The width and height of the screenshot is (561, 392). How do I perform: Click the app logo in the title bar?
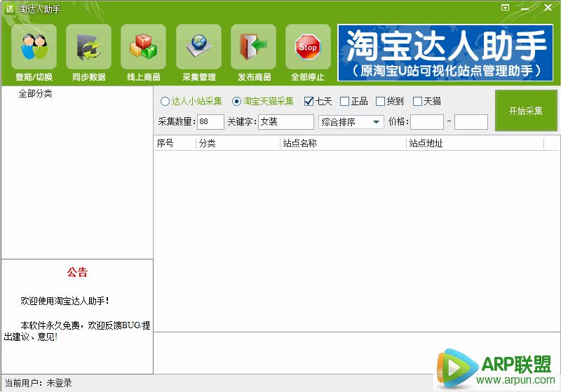(x=9, y=8)
